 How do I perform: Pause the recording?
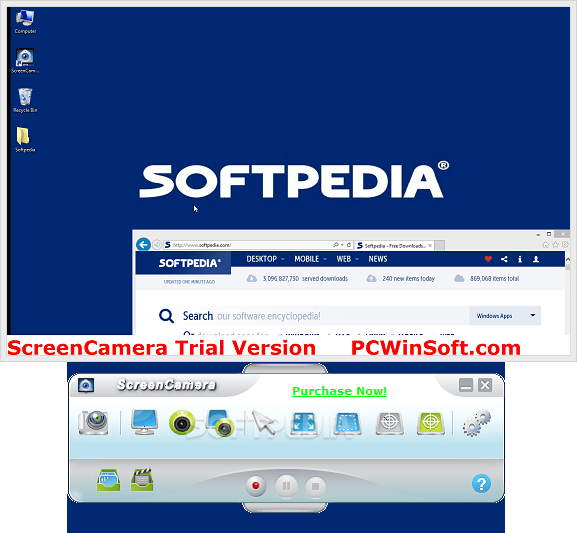[286, 486]
